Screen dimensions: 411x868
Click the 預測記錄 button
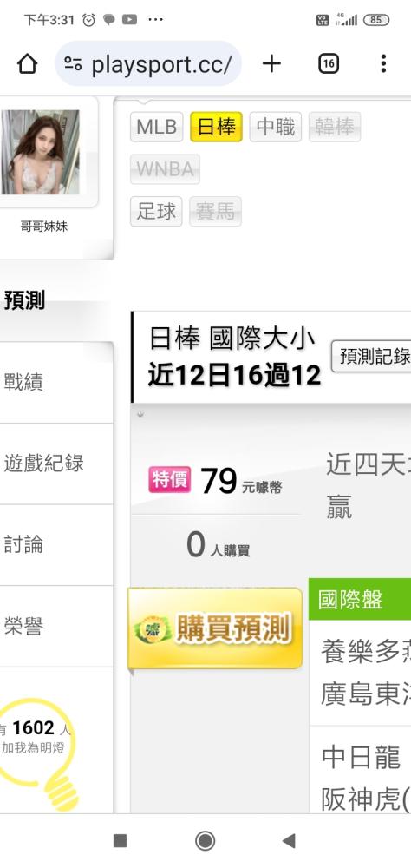click(371, 357)
